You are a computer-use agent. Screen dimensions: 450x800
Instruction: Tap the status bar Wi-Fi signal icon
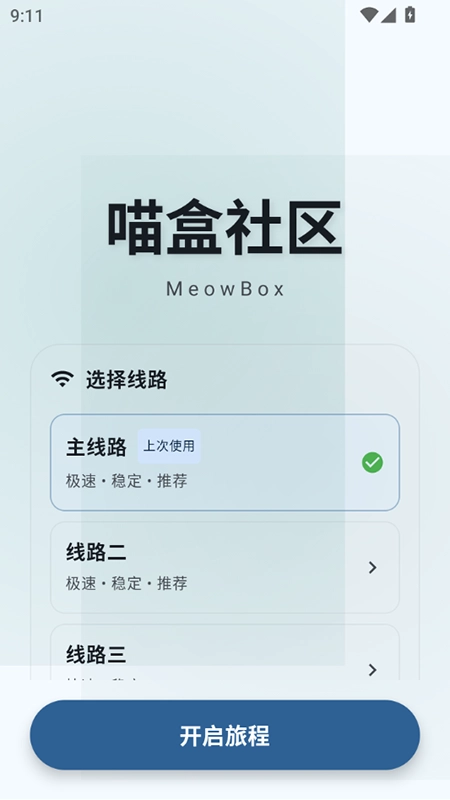(368, 15)
